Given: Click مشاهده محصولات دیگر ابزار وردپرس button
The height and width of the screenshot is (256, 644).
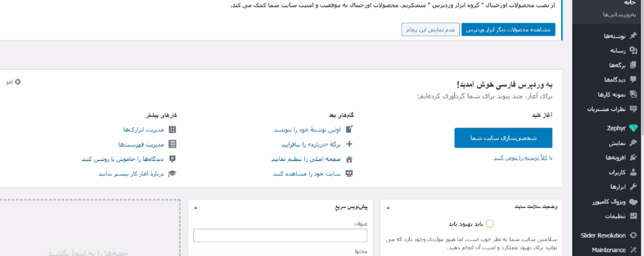Looking at the screenshot, I should tap(509, 29).
